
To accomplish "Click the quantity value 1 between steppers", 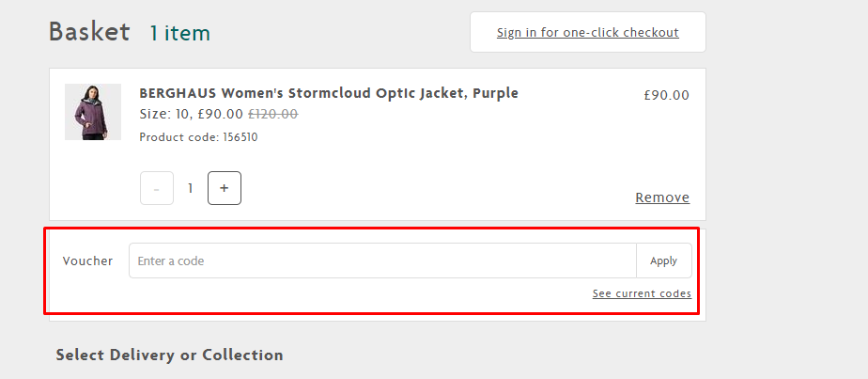I will 191,188.
